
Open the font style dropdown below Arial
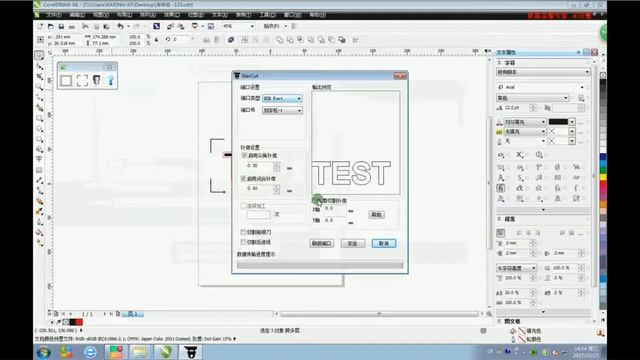532,98
